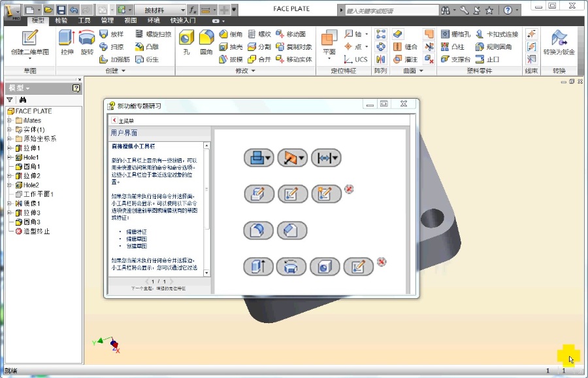Select the Emboss (凸雕) tool
Image resolution: width=588 pixels, height=378 pixels.
click(x=147, y=46)
